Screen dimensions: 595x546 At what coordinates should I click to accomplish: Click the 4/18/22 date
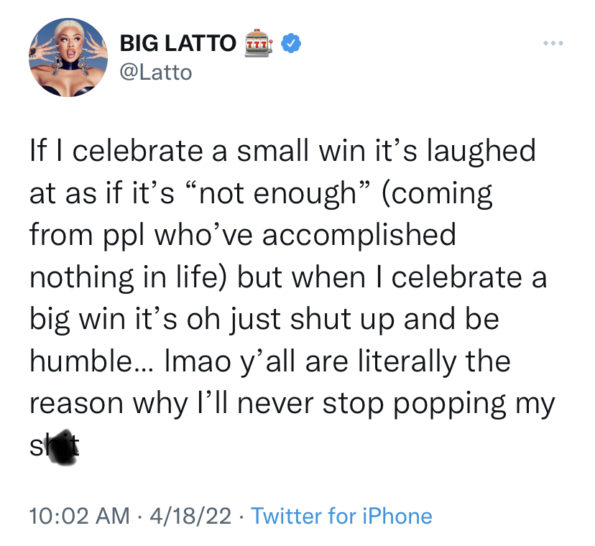point(190,516)
